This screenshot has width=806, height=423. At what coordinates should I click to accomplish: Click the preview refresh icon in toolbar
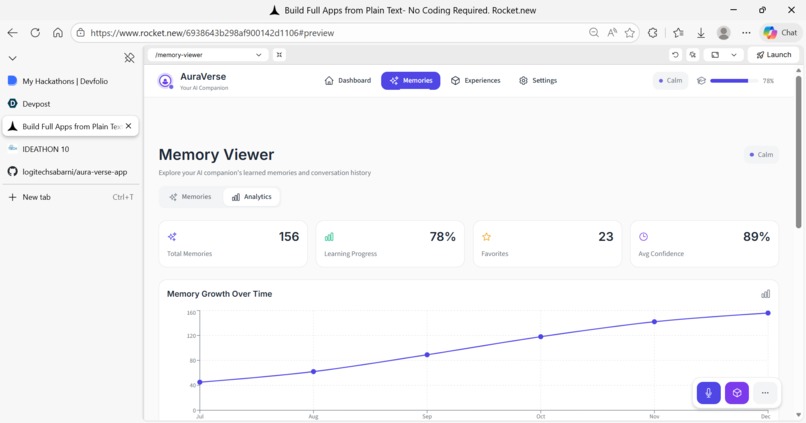[x=675, y=54]
